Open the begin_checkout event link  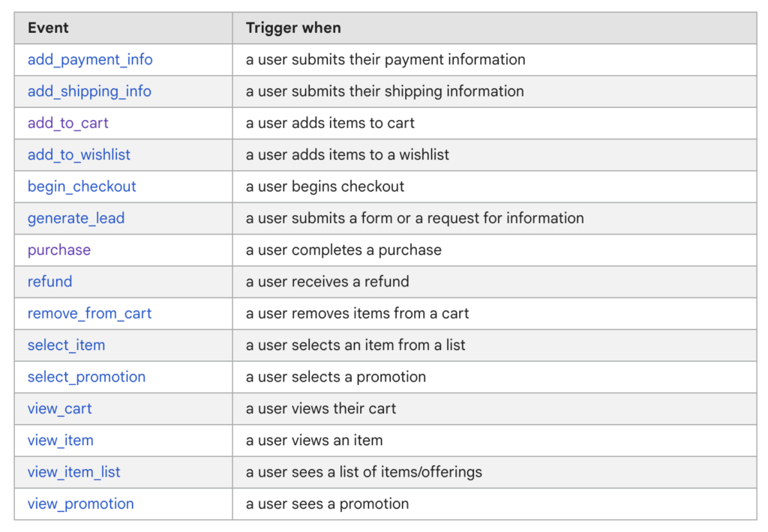[82, 187]
